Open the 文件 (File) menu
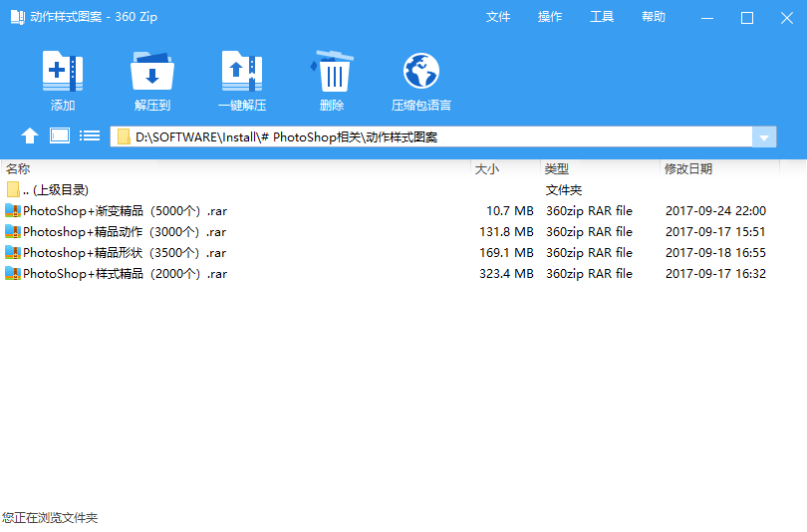The image size is (807, 532). click(498, 17)
